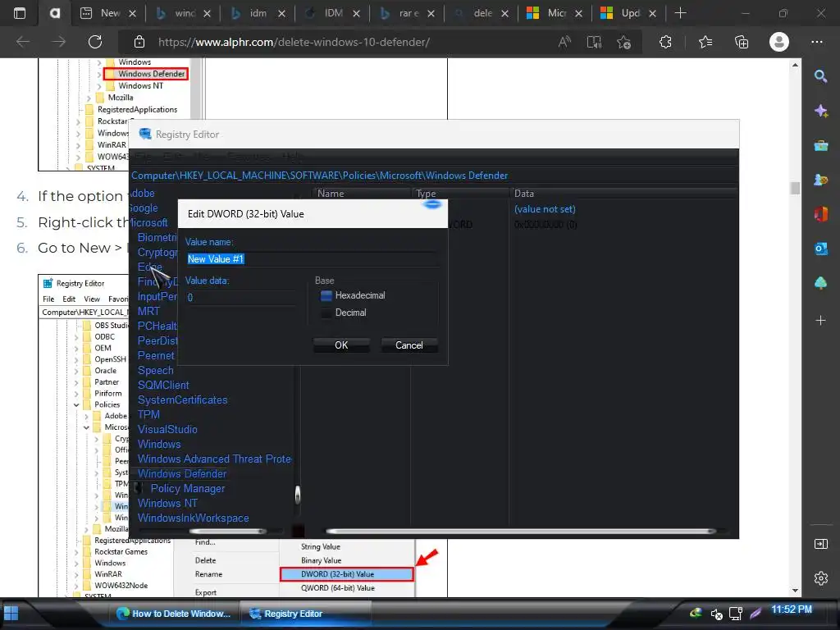Open the user profile avatar
The width and height of the screenshot is (840, 630).
point(779,42)
